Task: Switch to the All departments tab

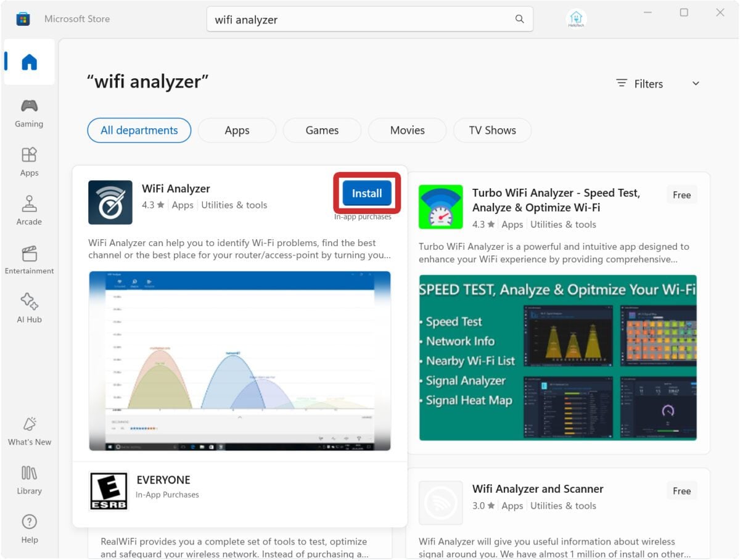Action: [x=139, y=130]
